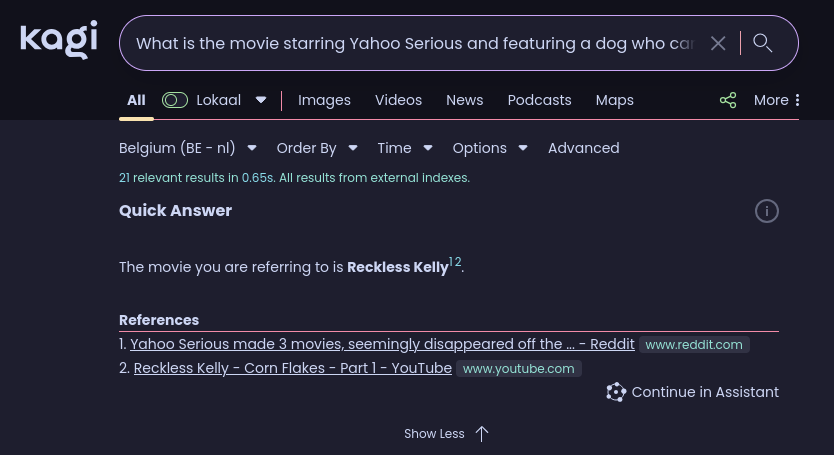Switch to the Maps tab
This screenshot has width=834, height=455.
614,100
